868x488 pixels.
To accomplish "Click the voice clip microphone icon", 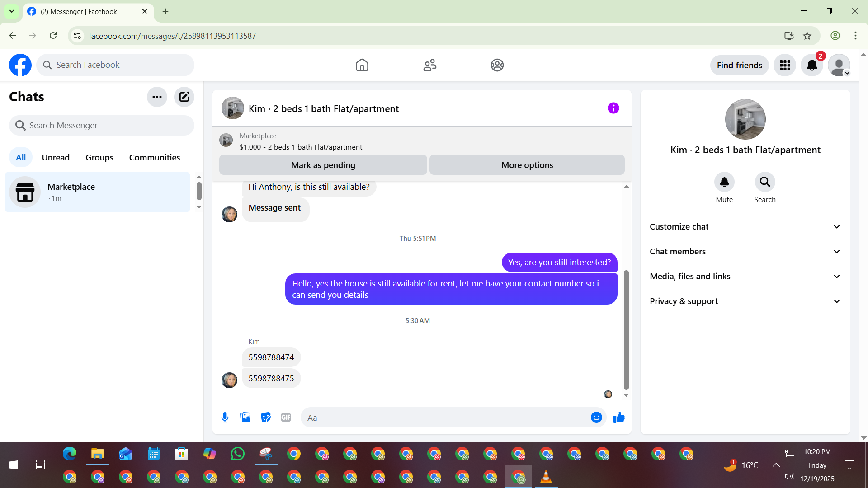I will pyautogui.click(x=225, y=418).
